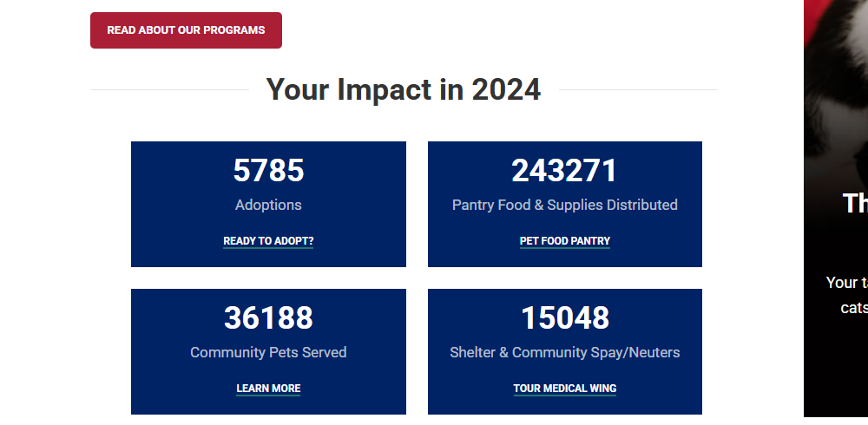Click the Adoptions label text
Viewport: 868px width, 425px height.
coord(268,206)
